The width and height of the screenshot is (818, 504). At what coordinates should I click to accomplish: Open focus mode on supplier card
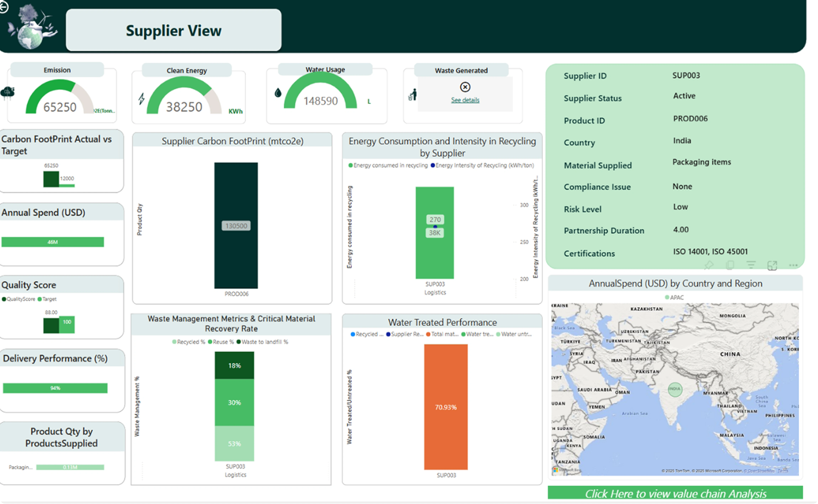772,265
